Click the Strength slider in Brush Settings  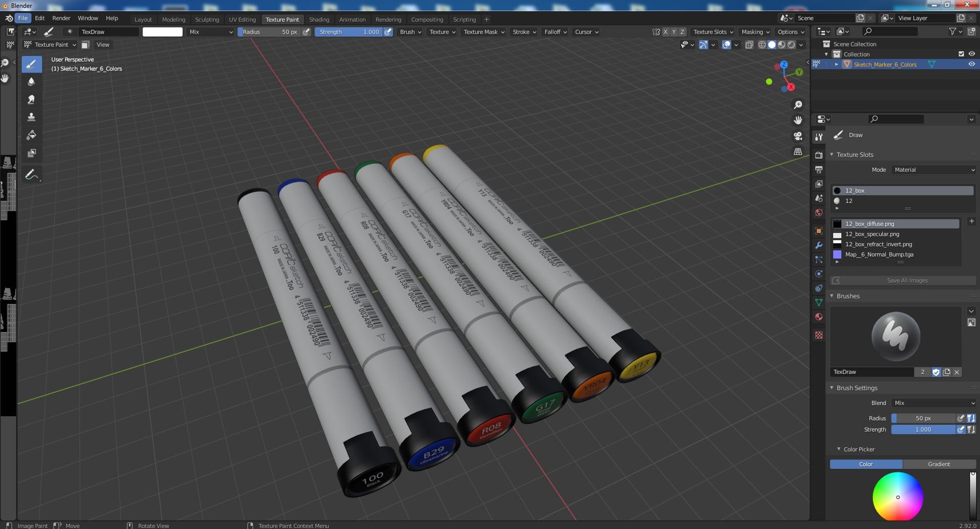click(x=923, y=430)
